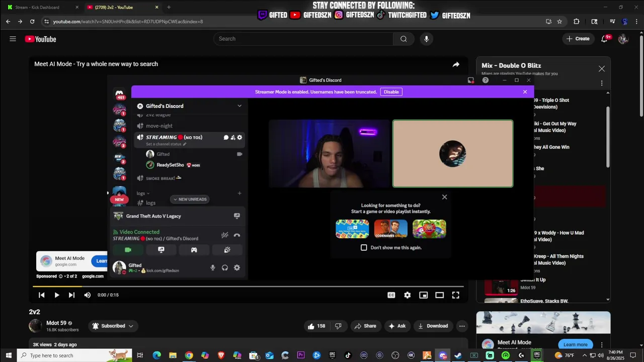Mute the YouTube player volume
This screenshot has height=362, width=644.
[x=87, y=295]
